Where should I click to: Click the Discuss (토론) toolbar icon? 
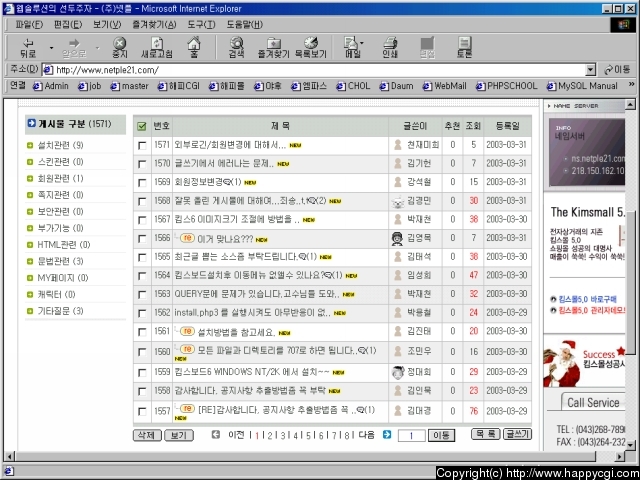tap(464, 47)
